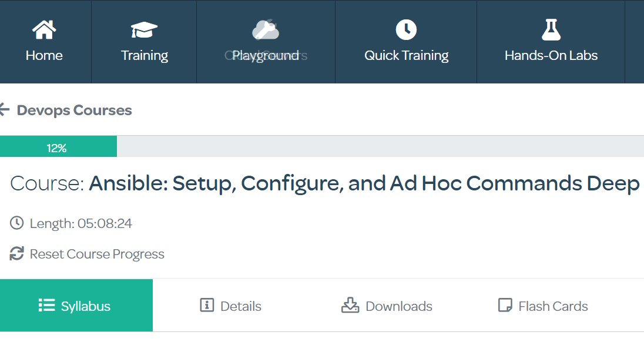Click the Downloads tray icon

350,305
